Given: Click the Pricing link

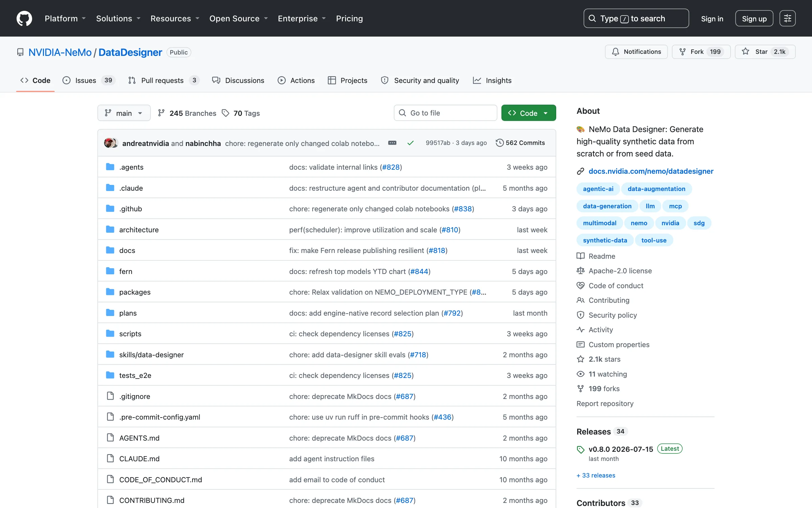Looking at the screenshot, I should click(x=349, y=18).
